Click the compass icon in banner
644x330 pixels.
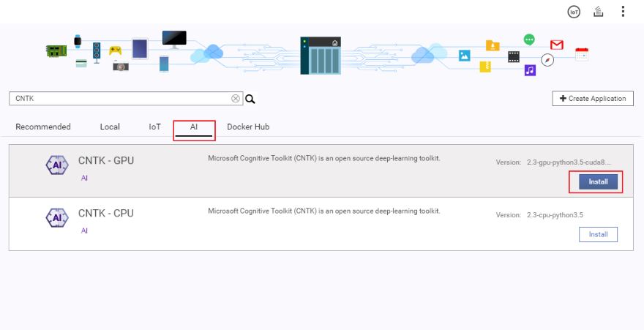tap(547, 60)
